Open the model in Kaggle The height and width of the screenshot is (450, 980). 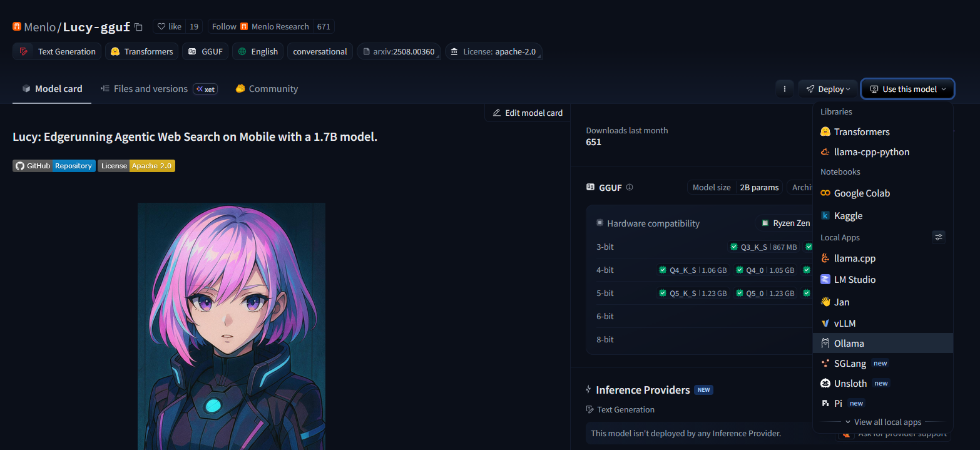click(848, 215)
